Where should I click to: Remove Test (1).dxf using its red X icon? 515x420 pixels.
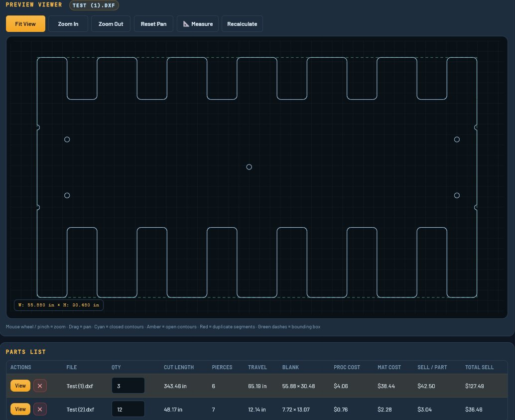click(x=40, y=386)
